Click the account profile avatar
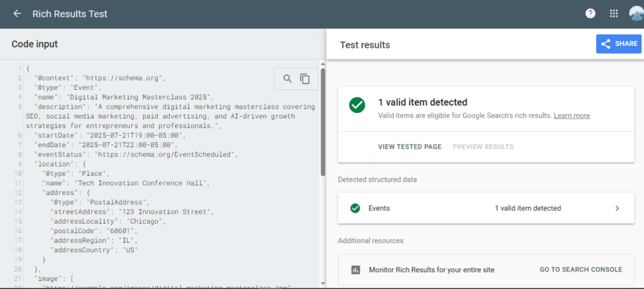Screen dimensions: 644x289 pos(636,13)
